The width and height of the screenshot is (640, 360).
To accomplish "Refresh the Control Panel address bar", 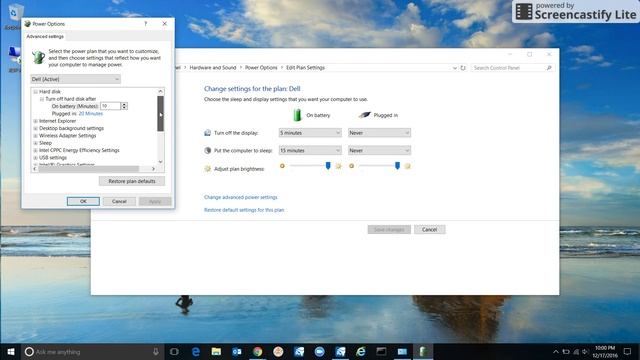I will click(x=463, y=68).
